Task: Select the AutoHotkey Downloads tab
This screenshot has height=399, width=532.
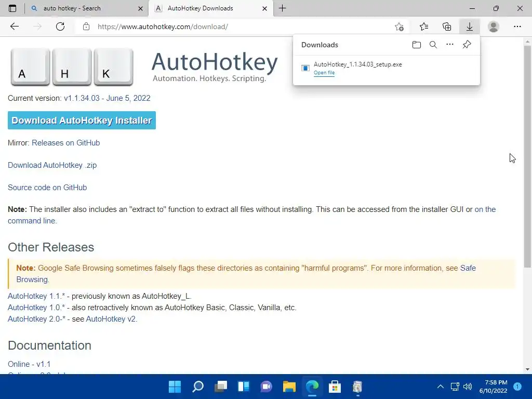Action: 210,8
